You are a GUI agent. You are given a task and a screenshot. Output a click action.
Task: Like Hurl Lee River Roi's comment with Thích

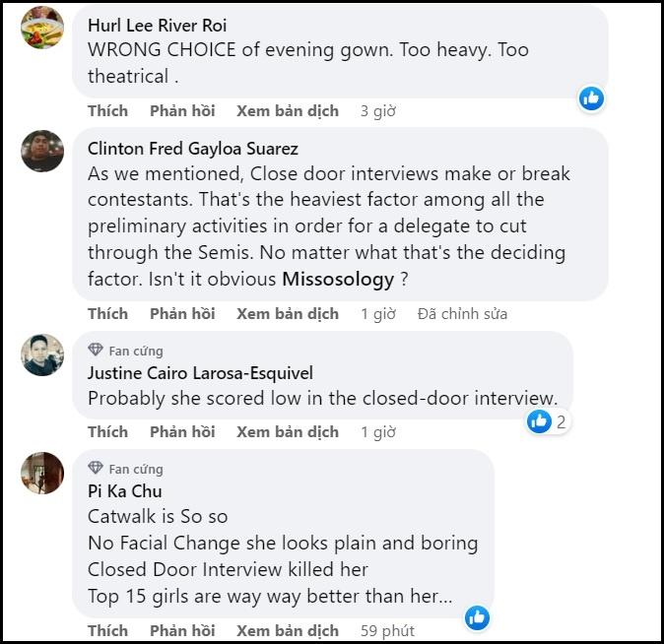coord(107,110)
